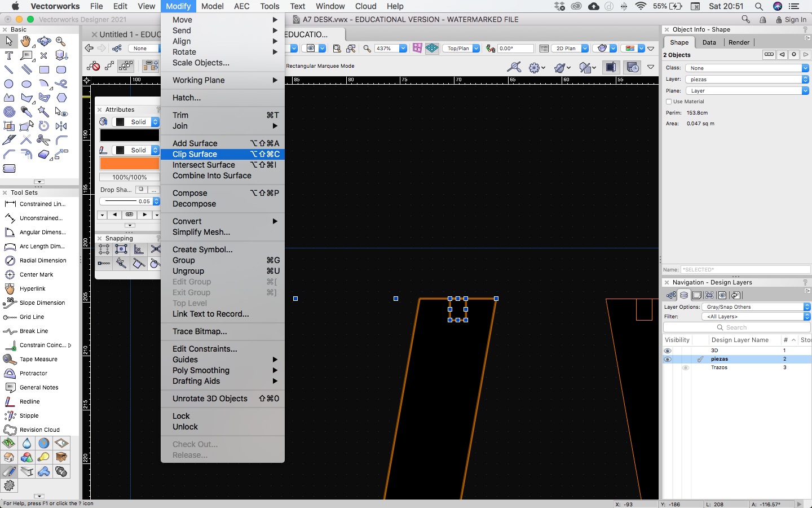Click Sign In at top right
812x508 pixels.
click(795, 19)
